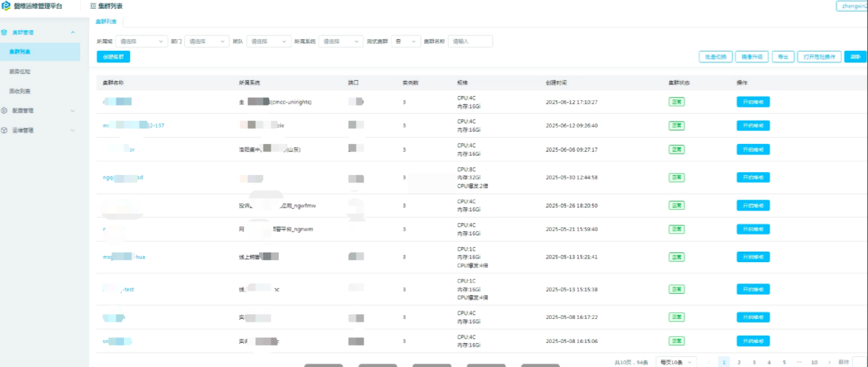Screen dimensions: 868x367
Task: Click the 配置管理 gear icon in sidebar
Action: coord(5,110)
